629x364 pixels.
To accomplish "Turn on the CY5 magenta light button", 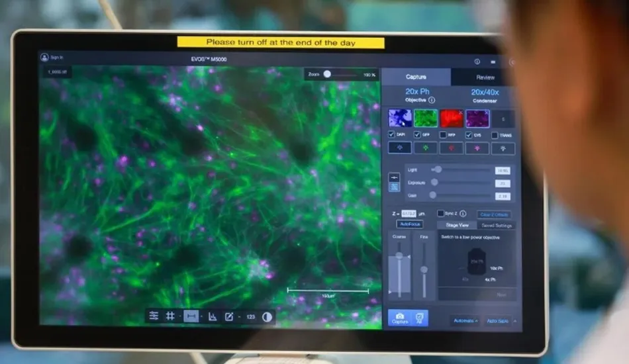I will [477, 148].
